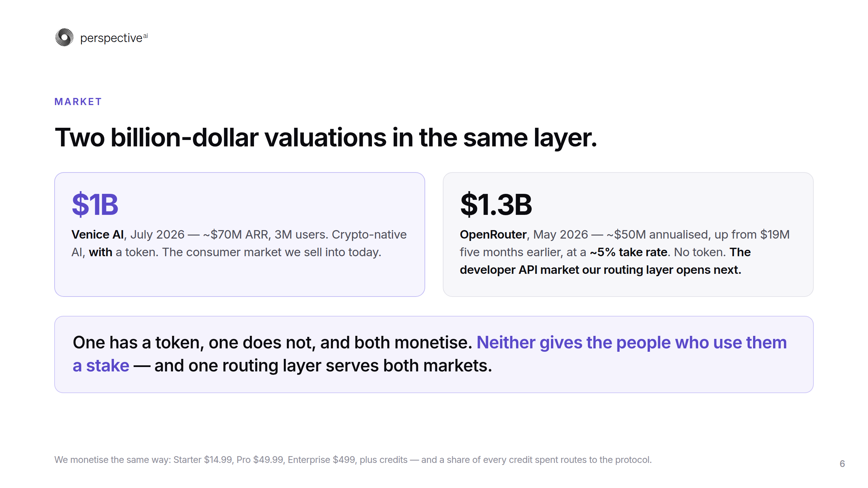
Task: Click the bold 'developer API market' sentence
Action: (600, 270)
